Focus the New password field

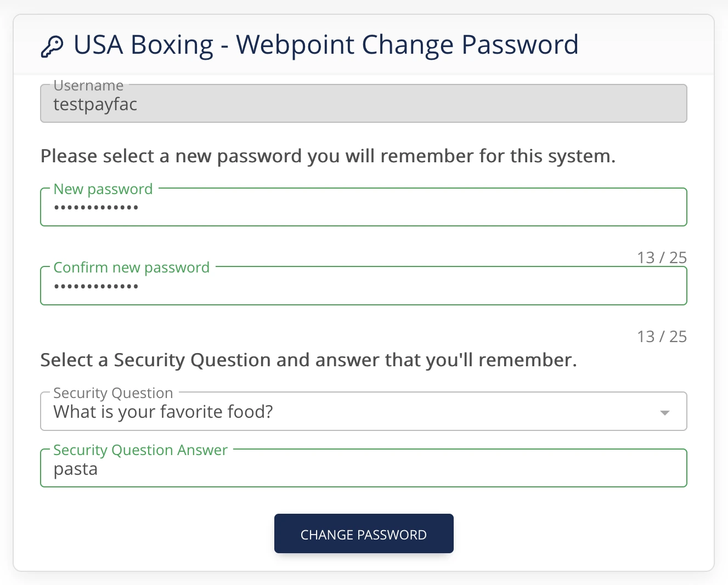coord(364,207)
